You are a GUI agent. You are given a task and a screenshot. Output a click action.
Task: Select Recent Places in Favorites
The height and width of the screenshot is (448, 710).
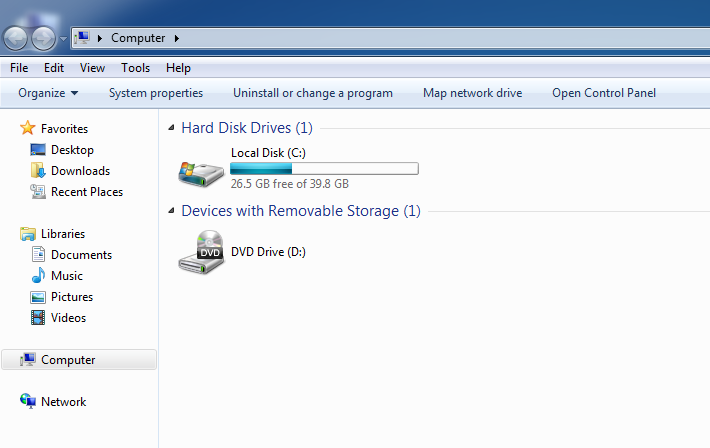(x=87, y=192)
